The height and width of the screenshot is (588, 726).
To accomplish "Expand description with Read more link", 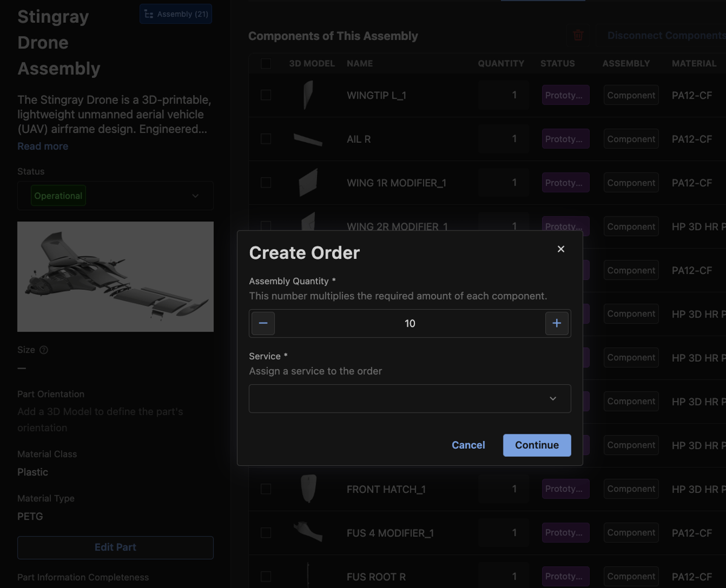I will pyautogui.click(x=43, y=146).
